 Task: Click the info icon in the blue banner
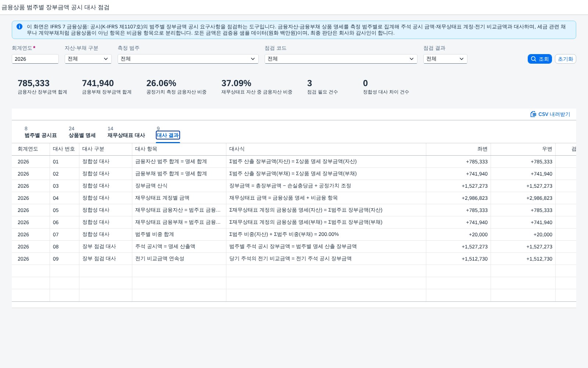pyautogui.click(x=19, y=26)
